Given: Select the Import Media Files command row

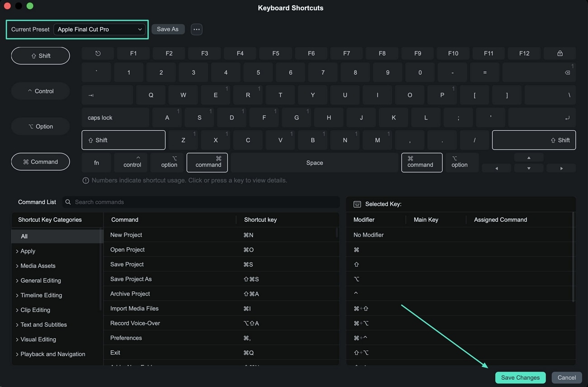Looking at the screenshot, I should pos(221,309).
